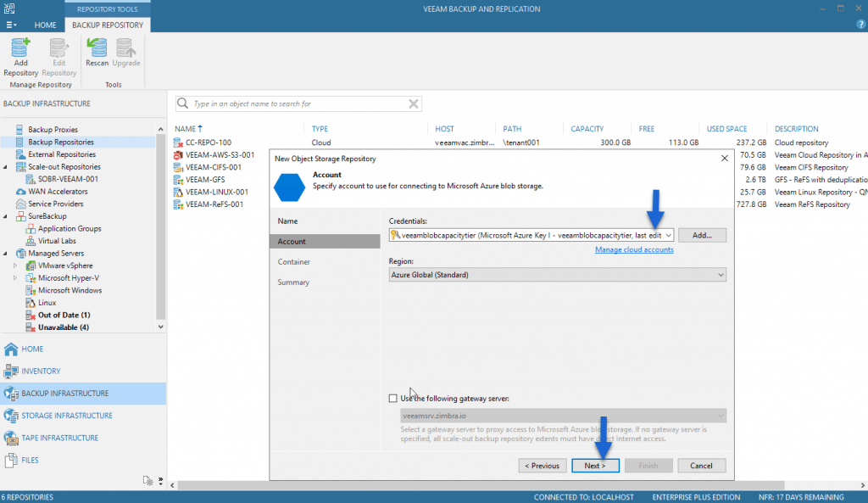The image size is (868, 503).
Task: Open WAN Accelerators tree node
Action: (x=58, y=191)
